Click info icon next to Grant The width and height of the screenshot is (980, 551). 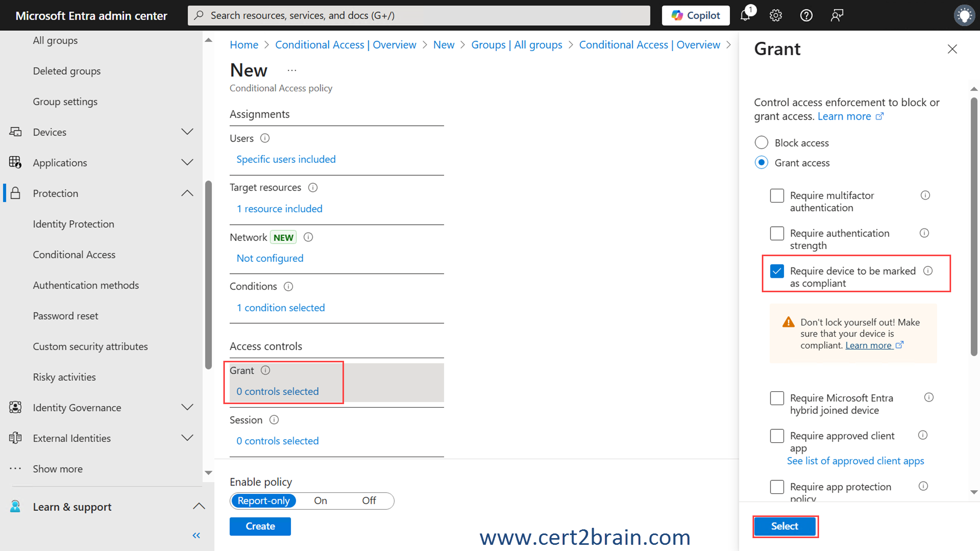tap(265, 370)
